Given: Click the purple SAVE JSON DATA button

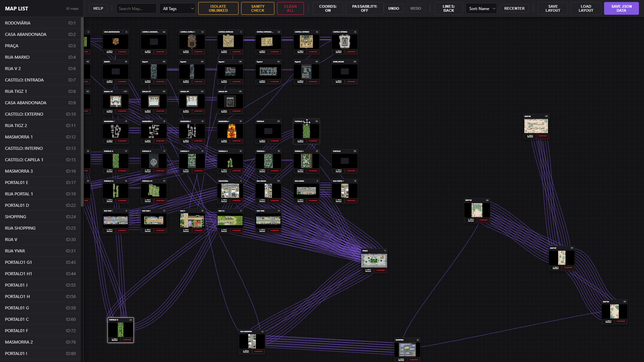Looking at the screenshot, I should pos(621,8).
